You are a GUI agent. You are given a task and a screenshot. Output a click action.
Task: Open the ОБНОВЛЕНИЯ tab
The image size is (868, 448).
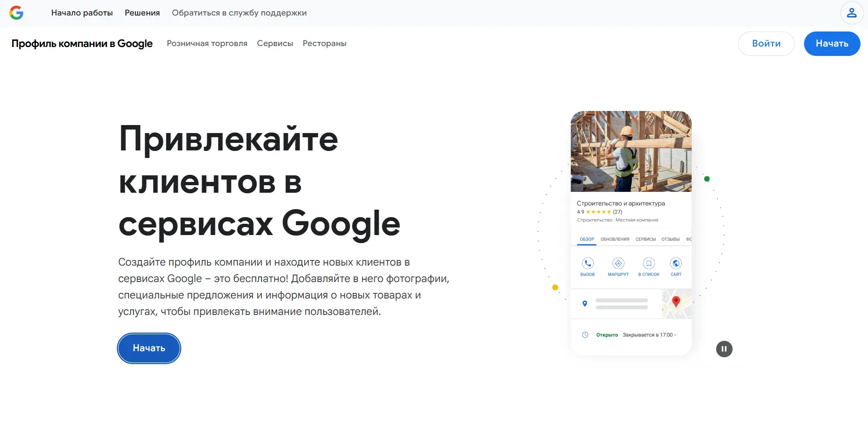pyautogui.click(x=614, y=239)
